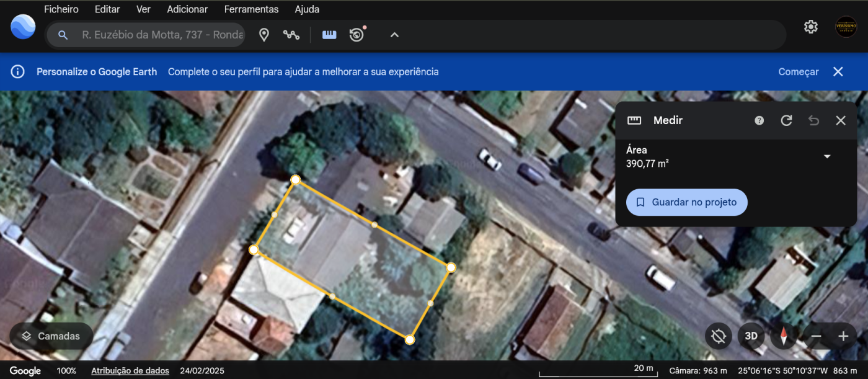Click the Google Earth logo icon
This screenshot has width=868, height=379.
click(23, 27)
